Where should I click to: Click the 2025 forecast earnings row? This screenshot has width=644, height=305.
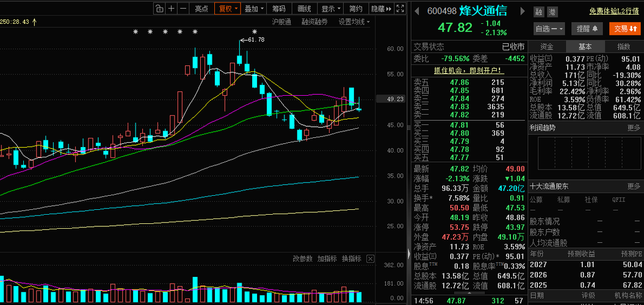coord(585,285)
